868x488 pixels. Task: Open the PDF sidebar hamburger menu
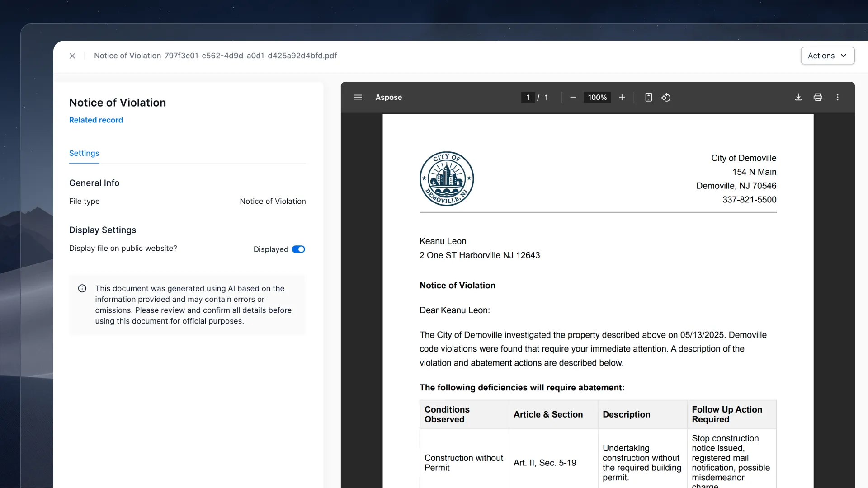click(x=358, y=97)
